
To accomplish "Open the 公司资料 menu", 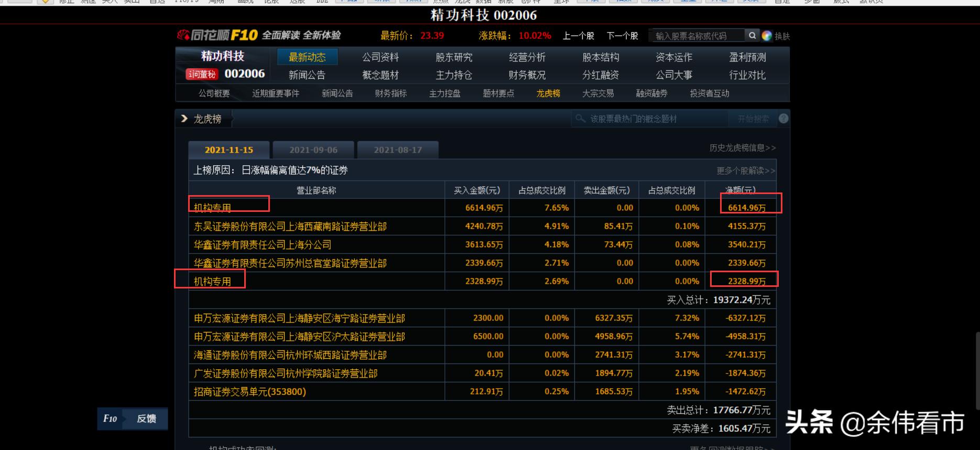I will point(380,57).
